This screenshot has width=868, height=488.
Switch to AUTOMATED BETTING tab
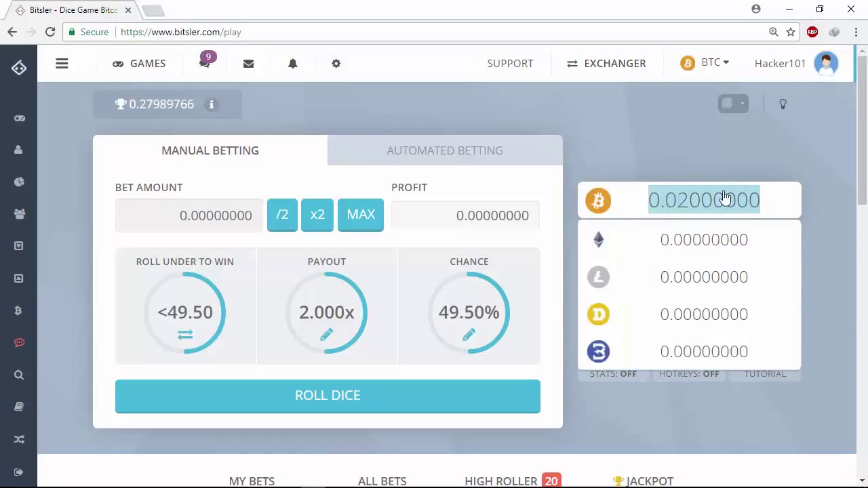[x=445, y=150]
